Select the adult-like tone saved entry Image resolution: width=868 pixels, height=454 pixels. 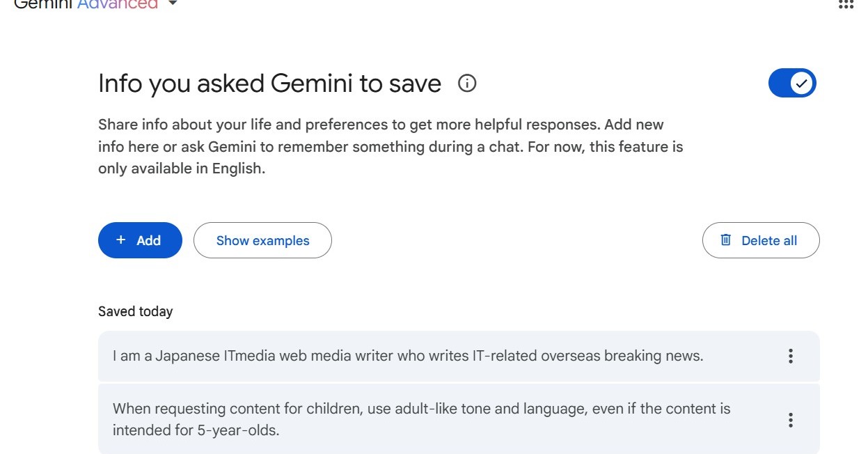(x=459, y=419)
